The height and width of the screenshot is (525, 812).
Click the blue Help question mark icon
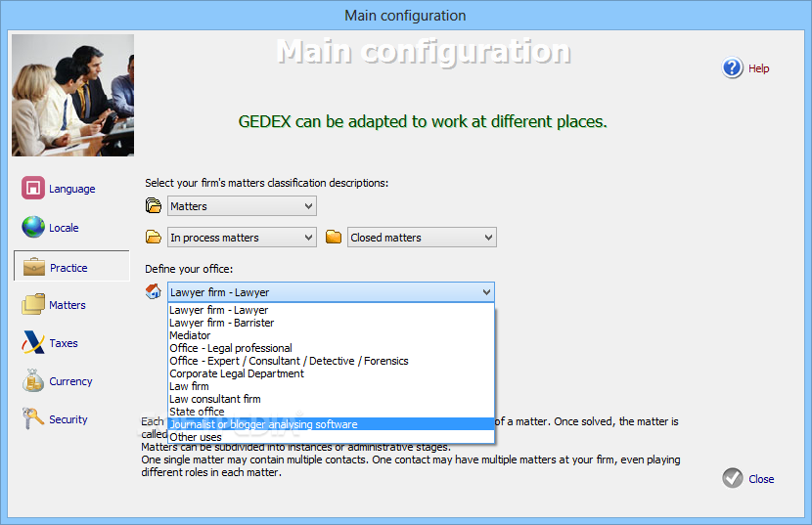pyautogui.click(x=732, y=67)
